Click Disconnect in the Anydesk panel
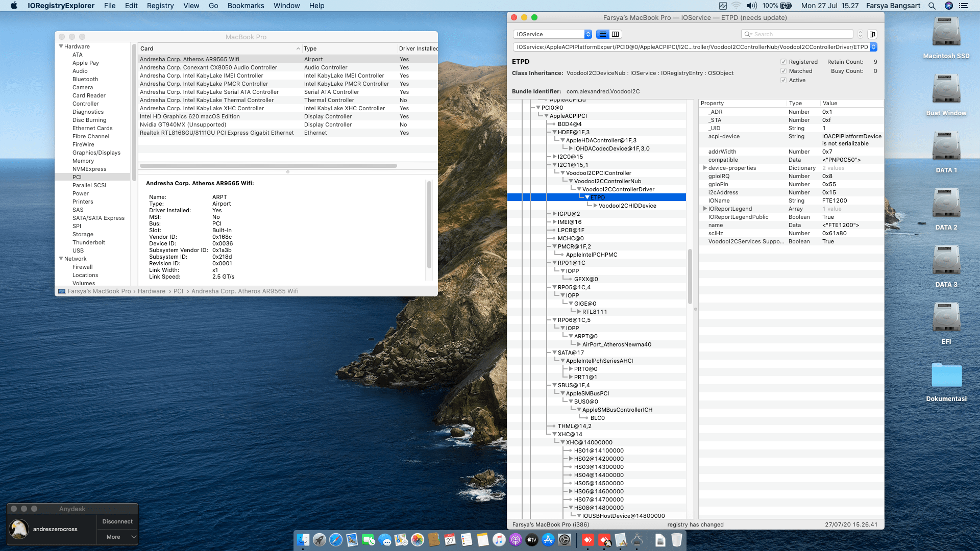The height and width of the screenshot is (551, 980). pos(117,521)
